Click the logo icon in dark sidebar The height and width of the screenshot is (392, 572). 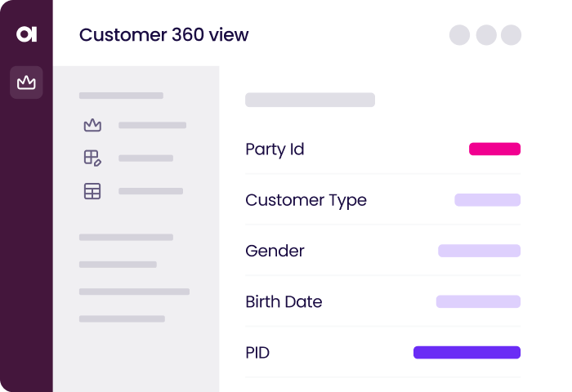coord(26,34)
